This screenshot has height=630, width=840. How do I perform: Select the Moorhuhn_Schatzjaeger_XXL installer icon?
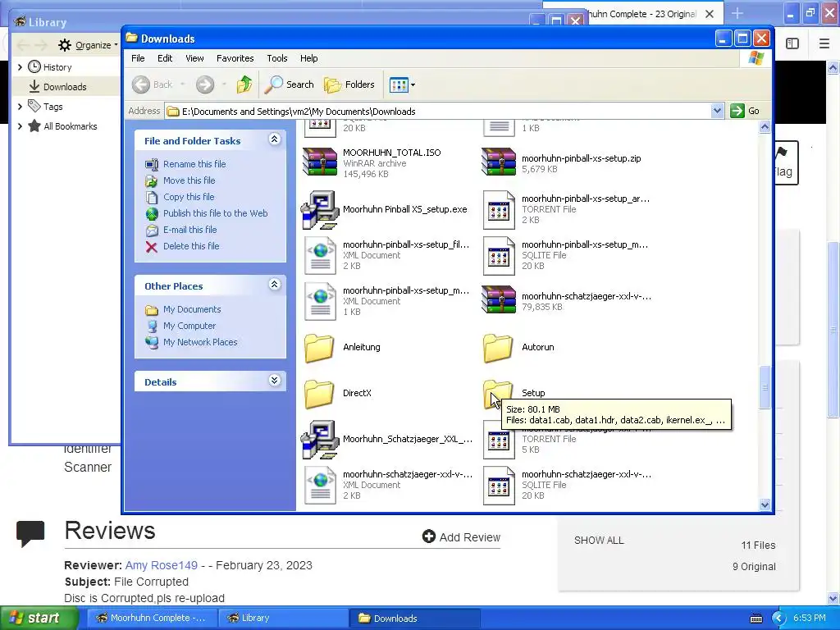(x=320, y=440)
